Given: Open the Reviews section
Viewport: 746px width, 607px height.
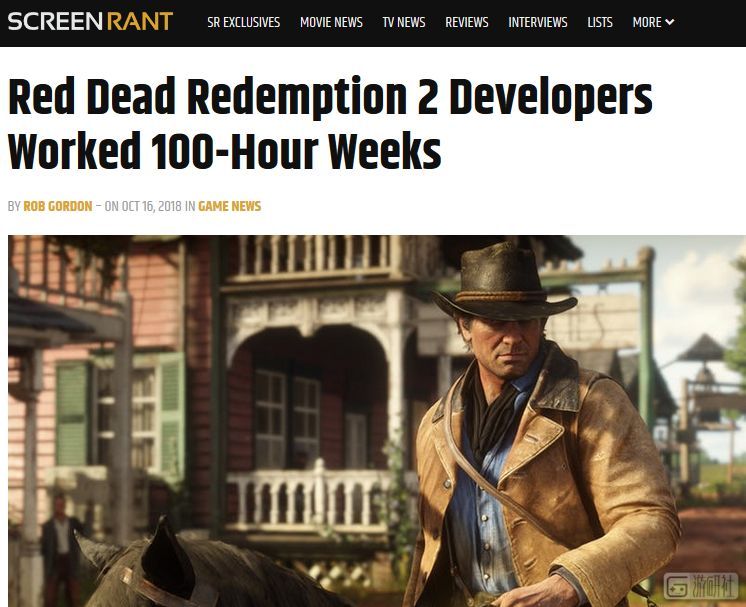Looking at the screenshot, I should pyautogui.click(x=467, y=22).
